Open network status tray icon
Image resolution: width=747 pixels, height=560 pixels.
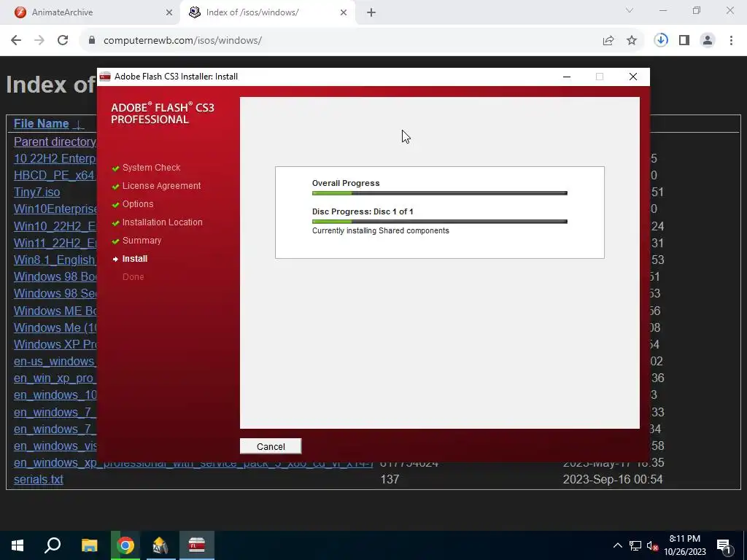tap(635, 545)
